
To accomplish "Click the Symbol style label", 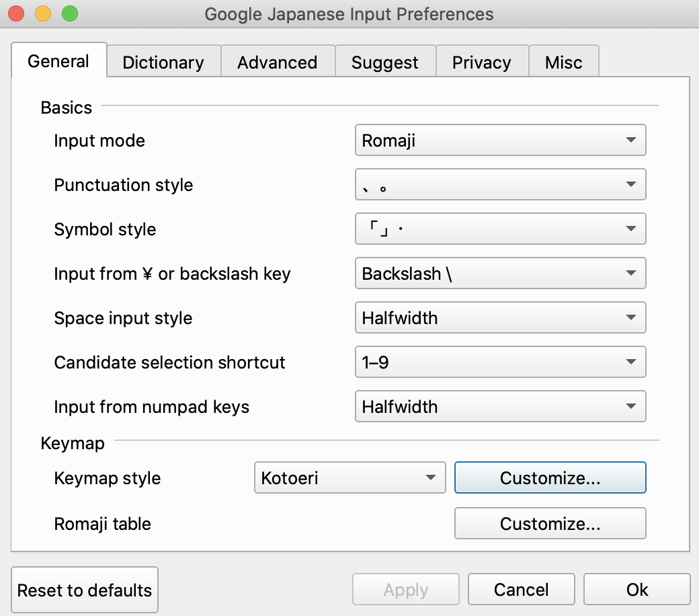I will [x=105, y=229].
